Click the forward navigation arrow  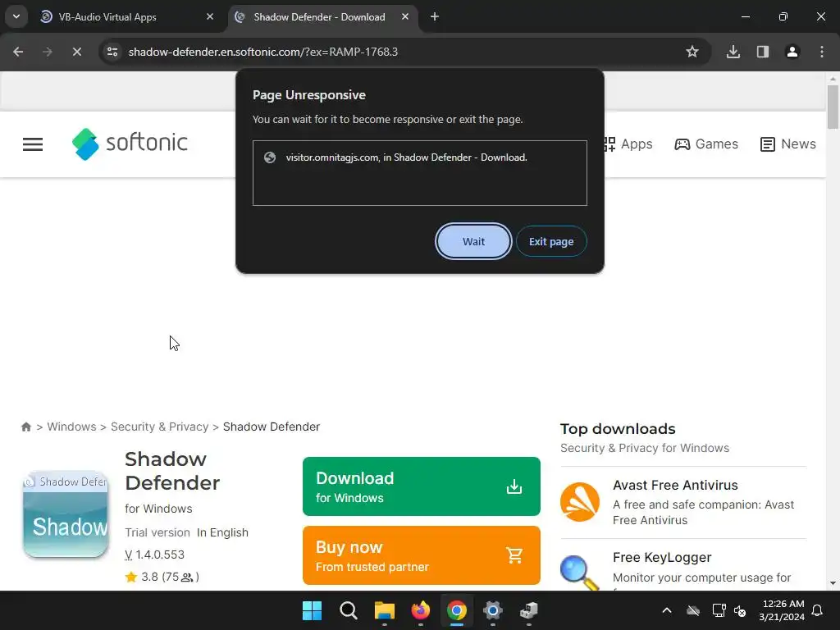[48, 52]
